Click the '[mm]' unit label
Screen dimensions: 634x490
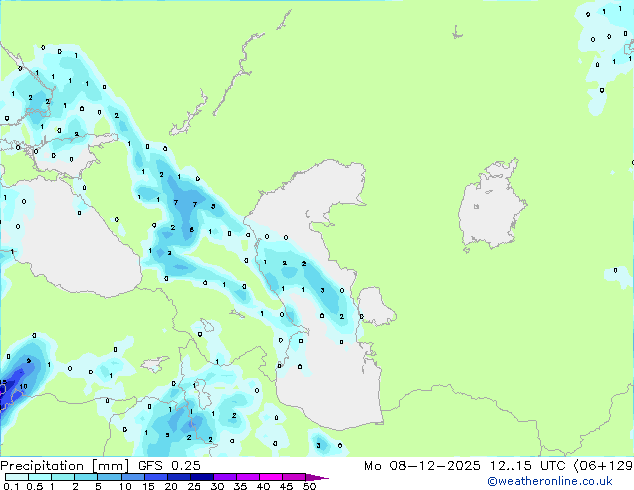tap(110, 466)
